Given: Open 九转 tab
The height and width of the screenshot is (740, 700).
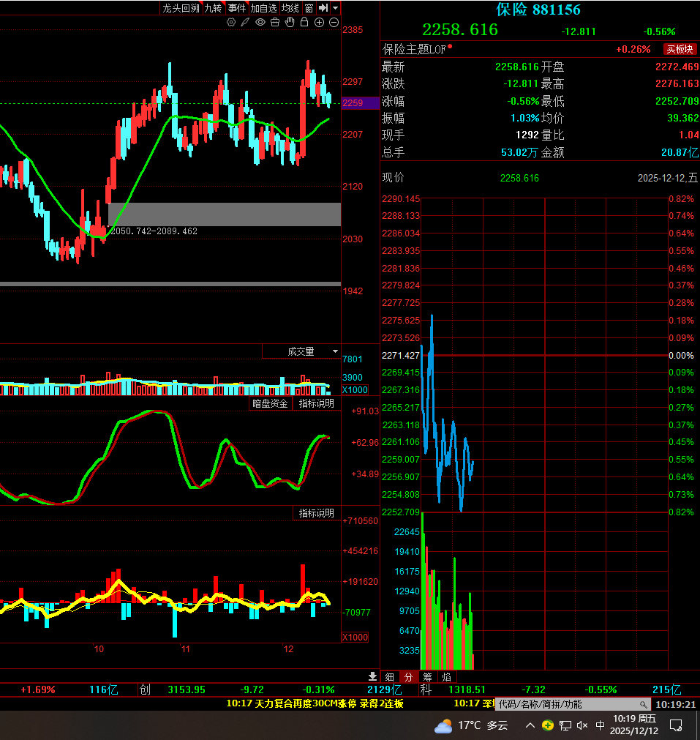Looking at the screenshot, I should click(x=213, y=8).
